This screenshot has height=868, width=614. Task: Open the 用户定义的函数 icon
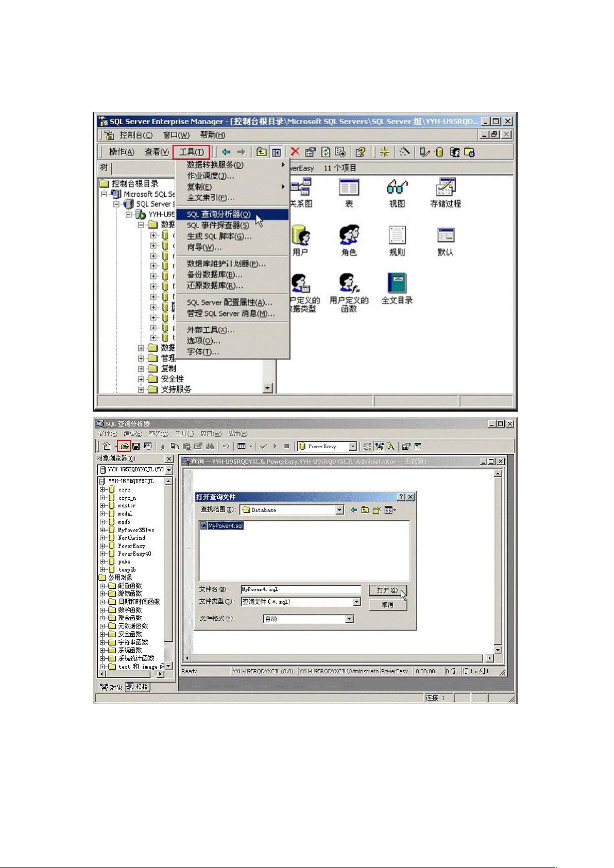click(349, 293)
